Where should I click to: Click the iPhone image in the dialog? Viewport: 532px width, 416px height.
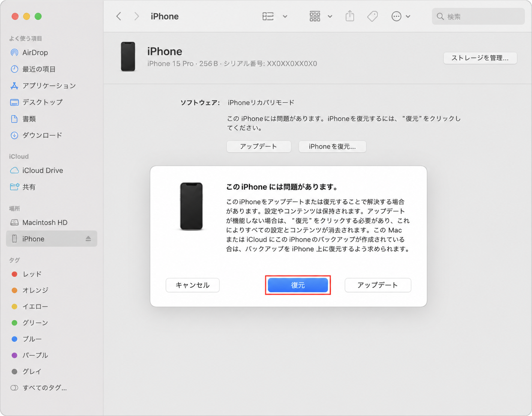pos(191,206)
